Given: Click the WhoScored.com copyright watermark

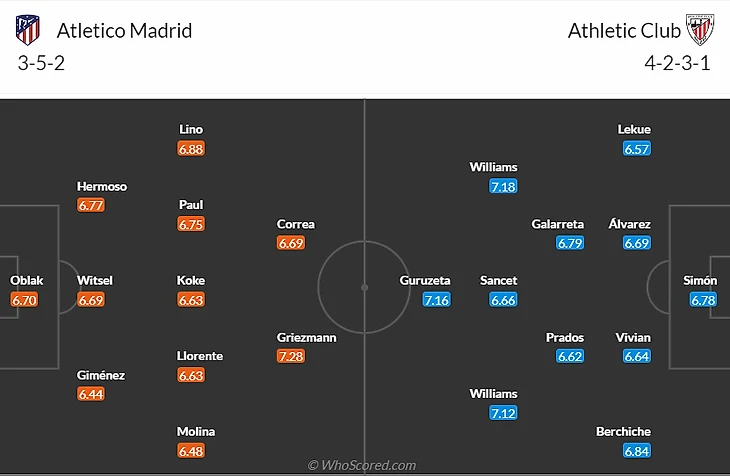Looking at the screenshot, I should click(362, 465).
